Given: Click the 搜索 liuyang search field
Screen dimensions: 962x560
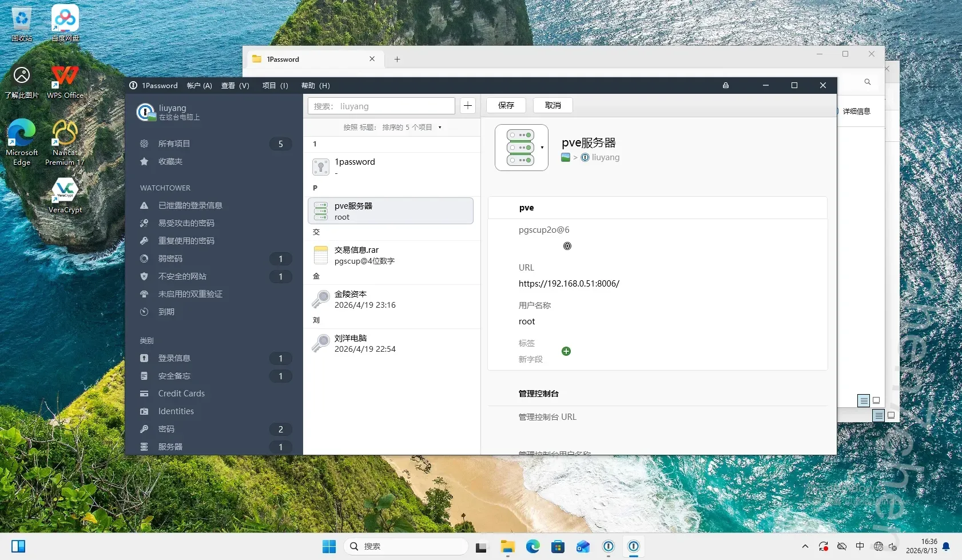Looking at the screenshot, I should (381, 106).
